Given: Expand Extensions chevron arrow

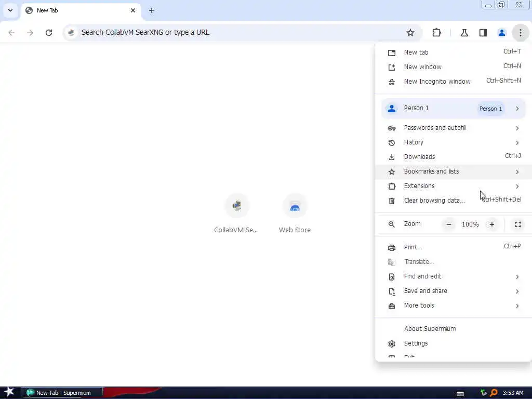Looking at the screenshot, I should pyautogui.click(x=517, y=187).
